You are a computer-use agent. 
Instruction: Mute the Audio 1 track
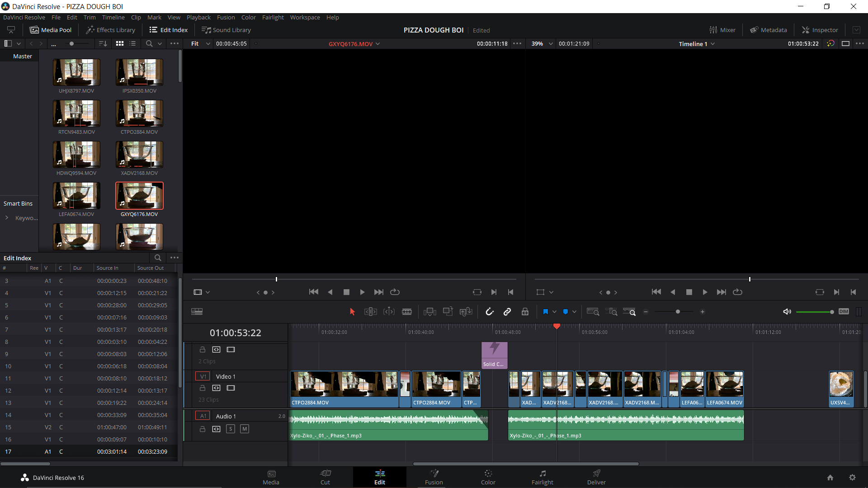click(x=245, y=429)
